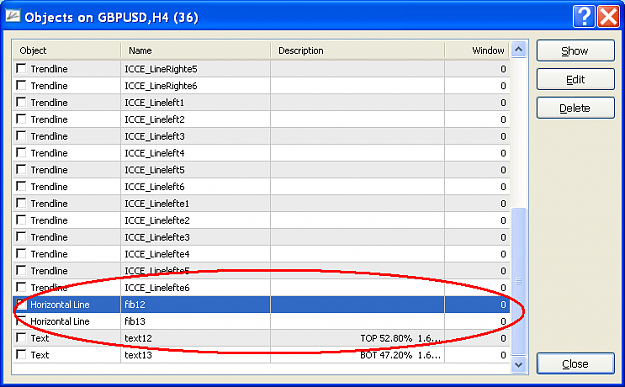Check the ICCE_Lineleft3 row checkbox
Screen dimensions: 625x387
click(21, 136)
